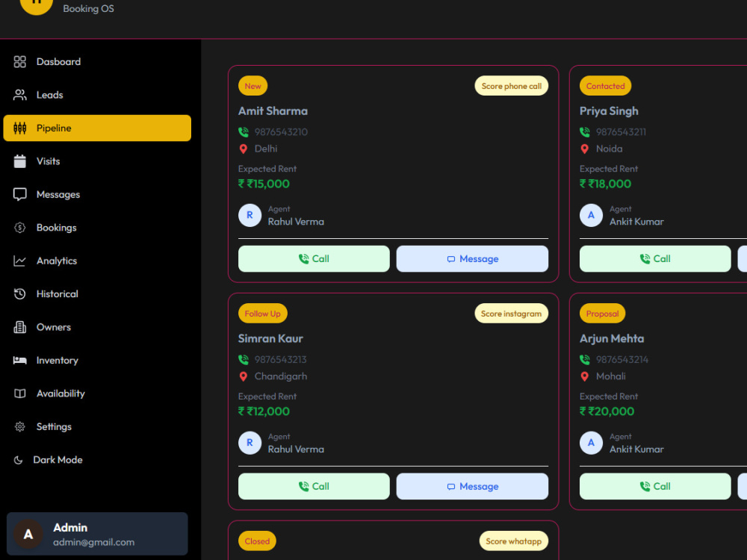
Task: Call Amit Sharma
Action: click(314, 258)
